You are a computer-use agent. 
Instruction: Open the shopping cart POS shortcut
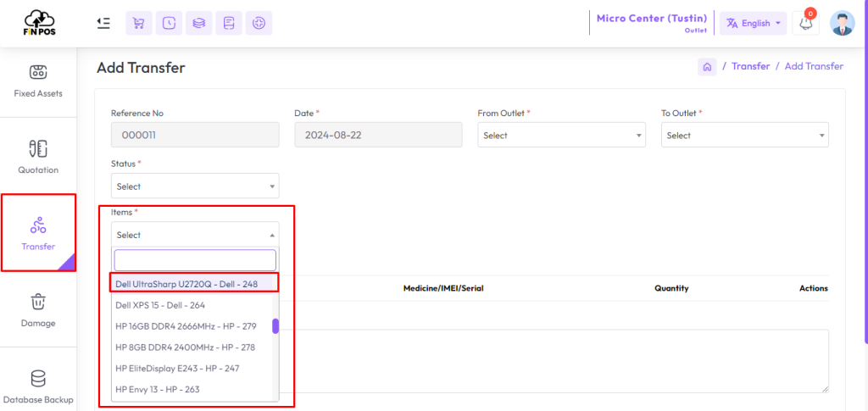[139, 23]
